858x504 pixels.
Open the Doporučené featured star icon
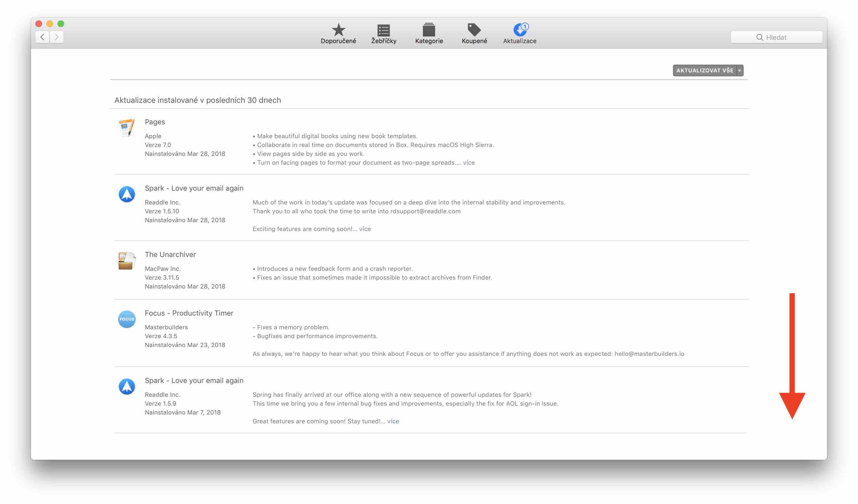click(338, 30)
